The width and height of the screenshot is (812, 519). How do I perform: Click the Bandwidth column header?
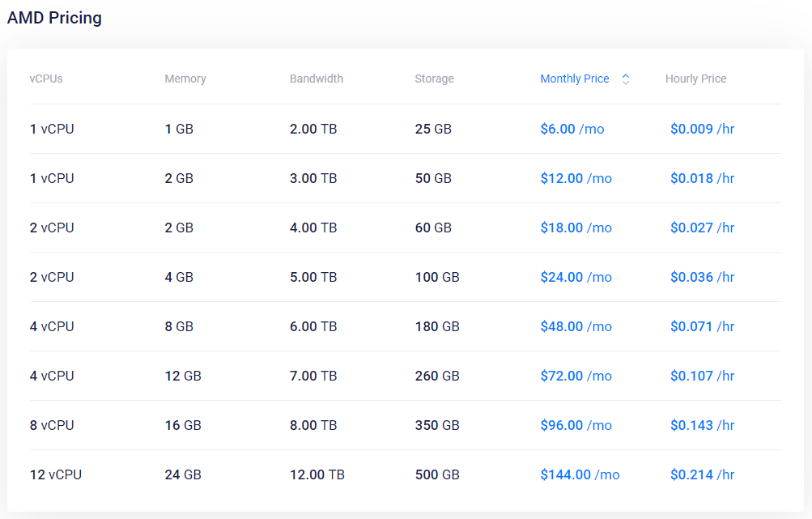point(316,79)
